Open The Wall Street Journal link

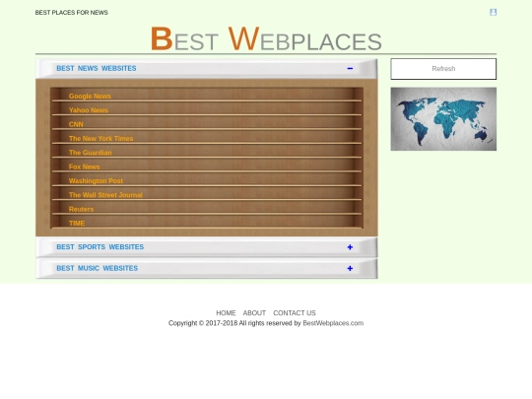pyautogui.click(x=105, y=195)
